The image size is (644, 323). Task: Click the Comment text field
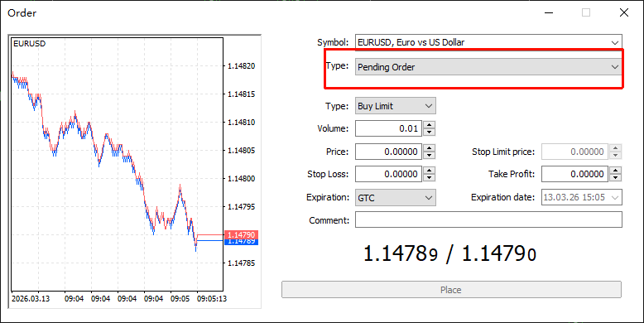pyautogui.click(x=488, y=219)
